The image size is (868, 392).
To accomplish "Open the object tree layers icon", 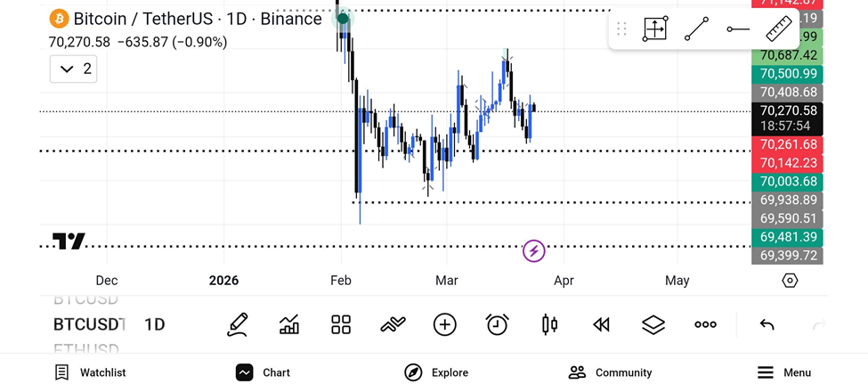I will coord(653,324).
